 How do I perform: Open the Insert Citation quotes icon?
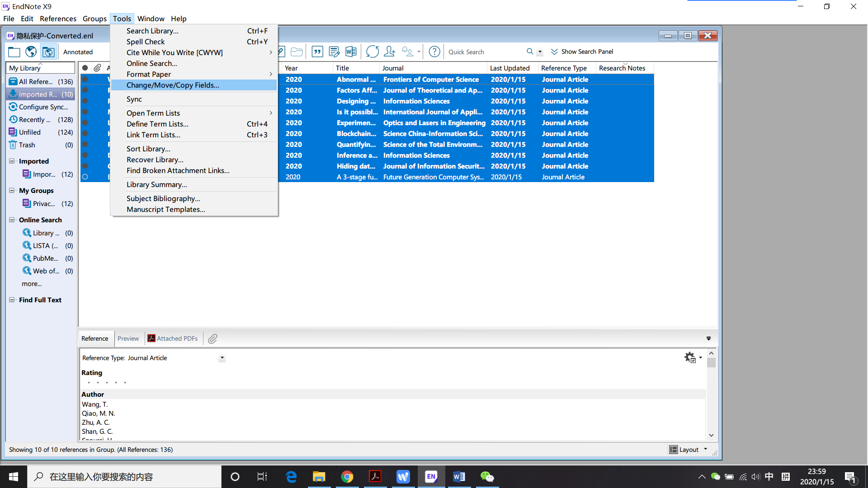317,52
